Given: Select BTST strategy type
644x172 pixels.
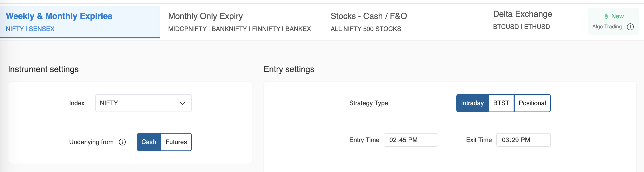Looking at the screenshot, I should click(x=501, y=103).
